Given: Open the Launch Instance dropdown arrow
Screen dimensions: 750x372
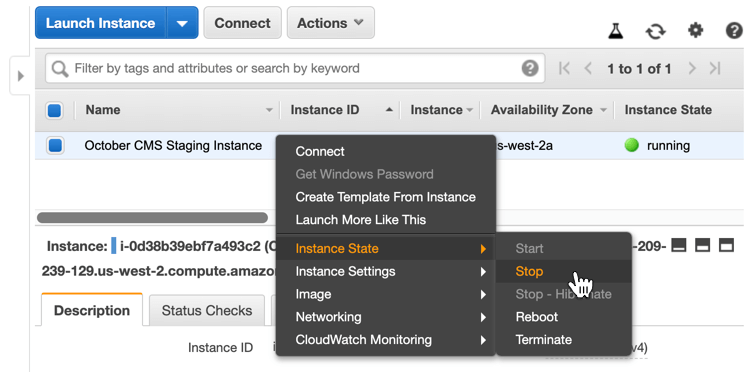Looking at the screenshot, I should tap(182, 23).
